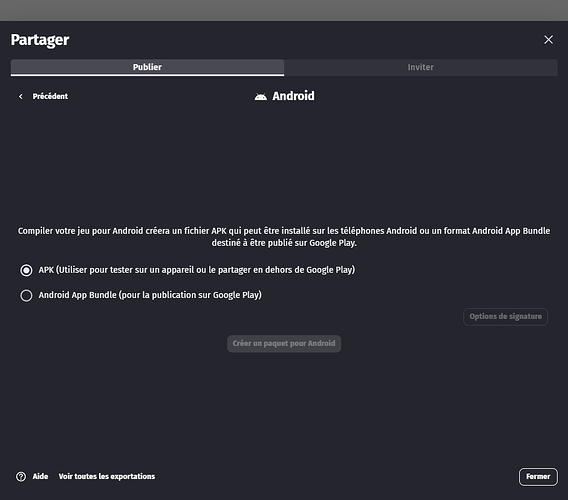This screenshot has width=568, height=500.
Task: Click the Fermer button
Action: click(538, 476)
